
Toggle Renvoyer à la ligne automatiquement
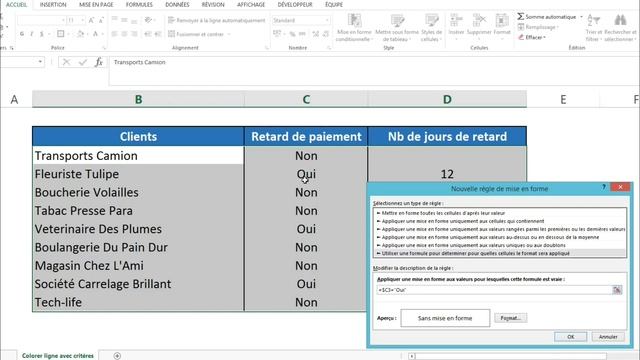[216, 20]
